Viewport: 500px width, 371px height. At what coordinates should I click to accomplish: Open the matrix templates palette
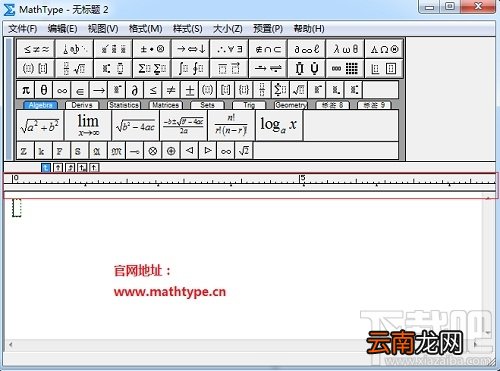(x=345, y=69)
